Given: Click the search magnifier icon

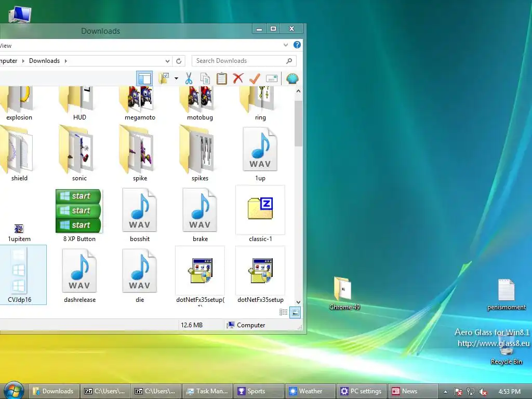Looking at the screenshot, I should pos(289,61).
